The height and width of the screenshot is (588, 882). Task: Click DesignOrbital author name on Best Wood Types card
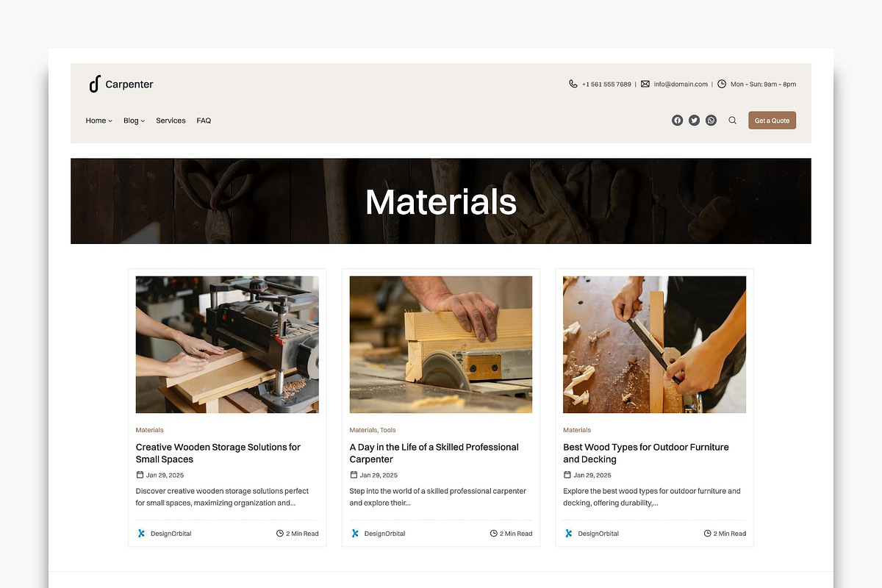[598, 534]
